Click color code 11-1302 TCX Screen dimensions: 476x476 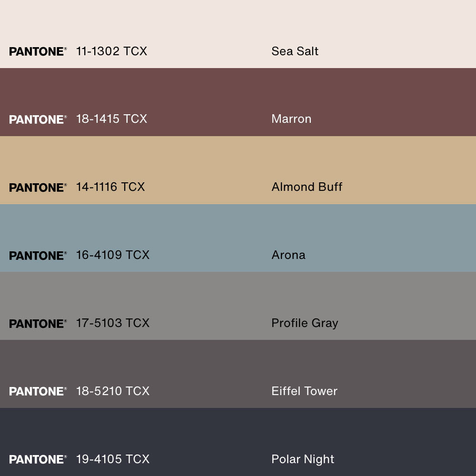pyautogui.click(x=111, y=51)
